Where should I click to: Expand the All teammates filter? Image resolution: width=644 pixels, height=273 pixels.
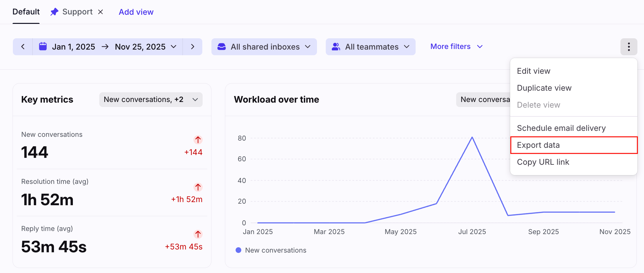370,47
